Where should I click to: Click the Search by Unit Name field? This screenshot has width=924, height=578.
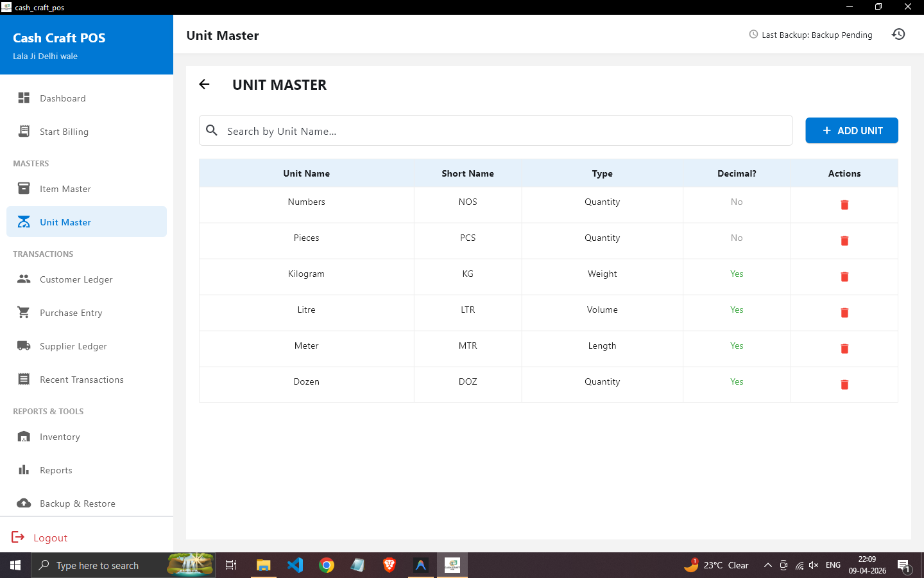point(495,130)
